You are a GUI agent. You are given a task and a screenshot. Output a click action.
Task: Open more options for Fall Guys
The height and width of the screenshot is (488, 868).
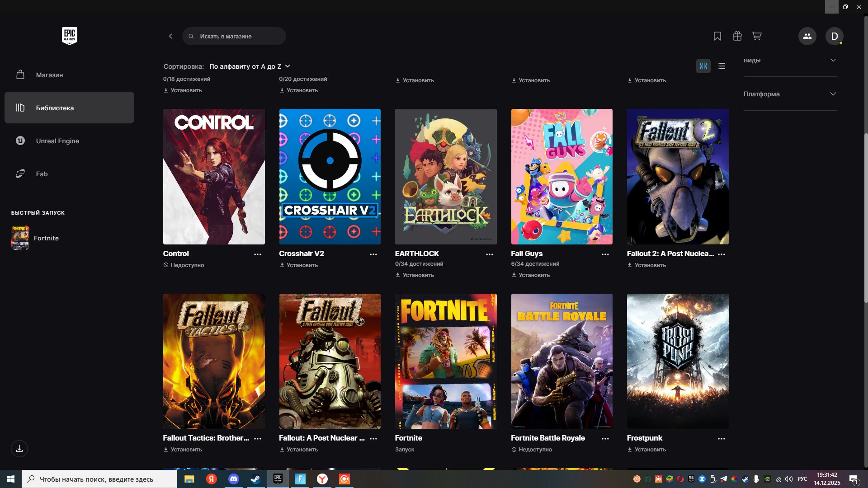(x=605, y=254)
